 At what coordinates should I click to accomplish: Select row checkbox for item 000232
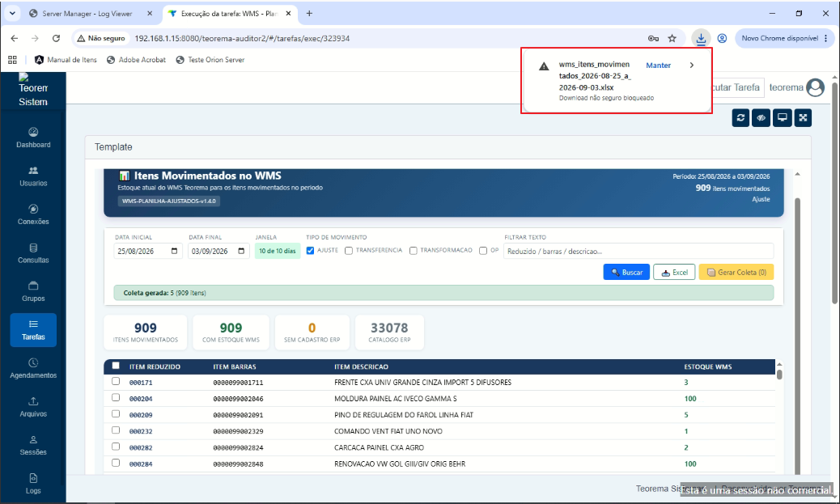click(116, 430)
